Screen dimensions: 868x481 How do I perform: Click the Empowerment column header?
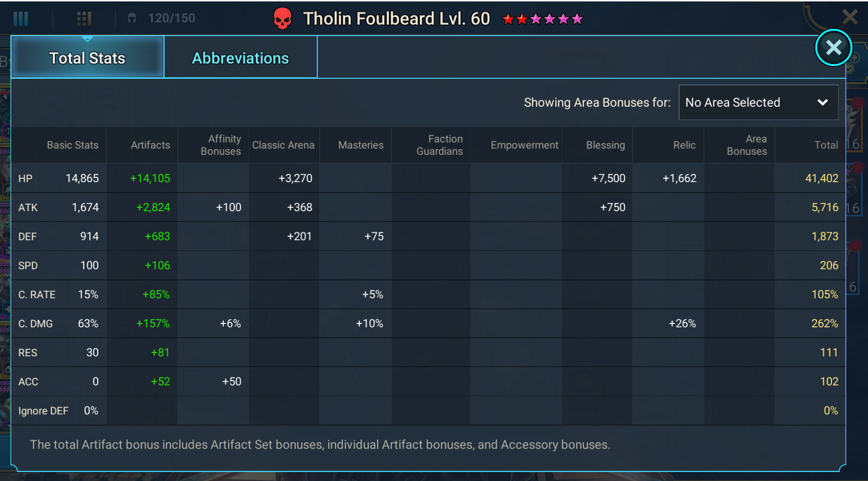click(524, 145)
